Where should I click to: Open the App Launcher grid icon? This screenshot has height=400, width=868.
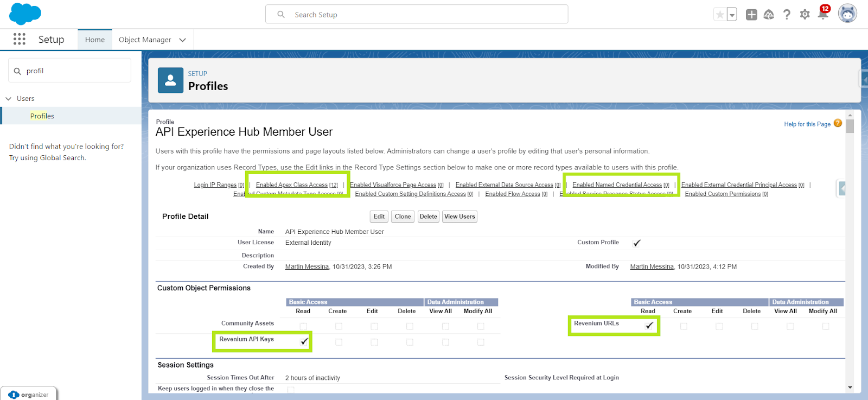click(x=20, y=39)
